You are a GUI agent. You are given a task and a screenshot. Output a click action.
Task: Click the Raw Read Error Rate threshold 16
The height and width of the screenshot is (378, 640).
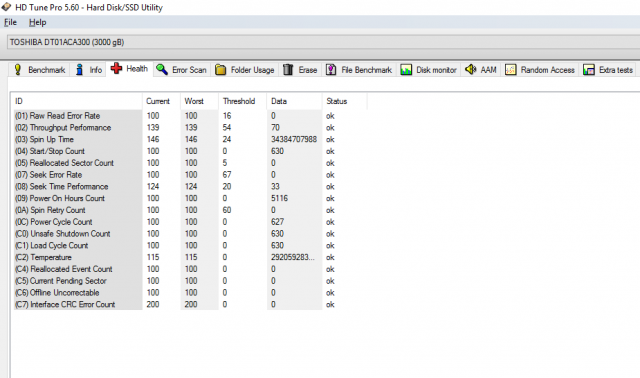(227, 116)
